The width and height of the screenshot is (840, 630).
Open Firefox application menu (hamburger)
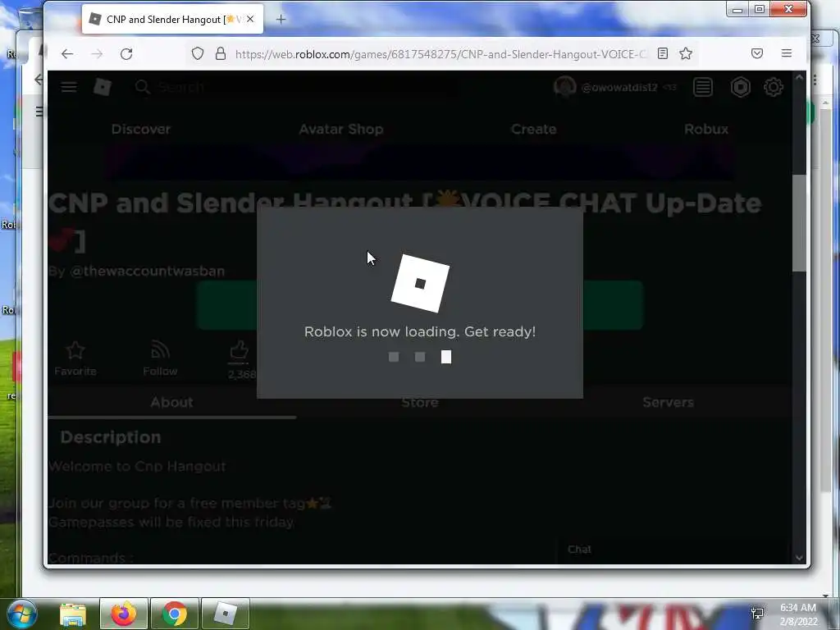(787, 53)
